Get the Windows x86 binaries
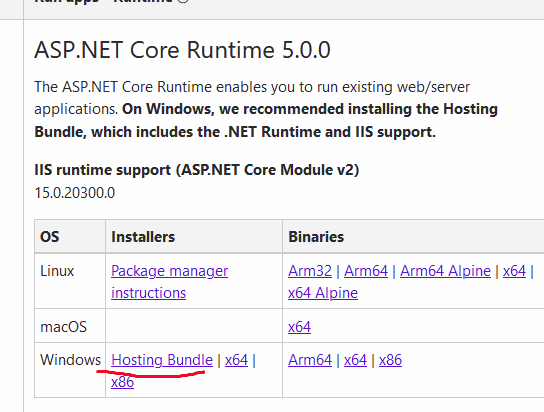Screen dimensions: 544x412 (390, 360)
